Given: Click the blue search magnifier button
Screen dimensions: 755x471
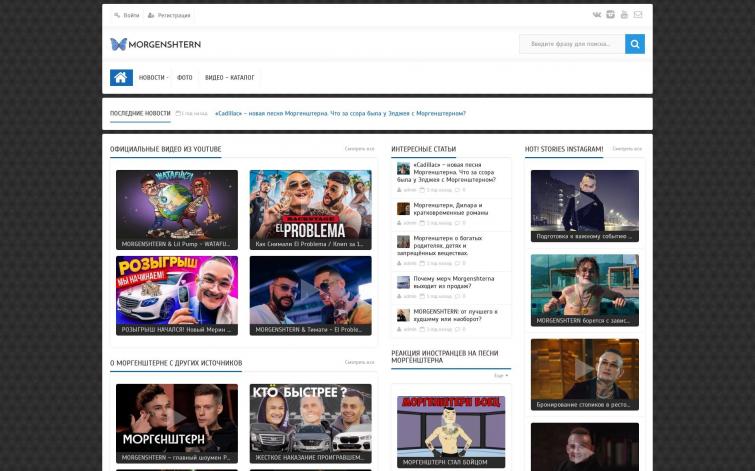Looking at the screenshot, I should coord(635,44).
